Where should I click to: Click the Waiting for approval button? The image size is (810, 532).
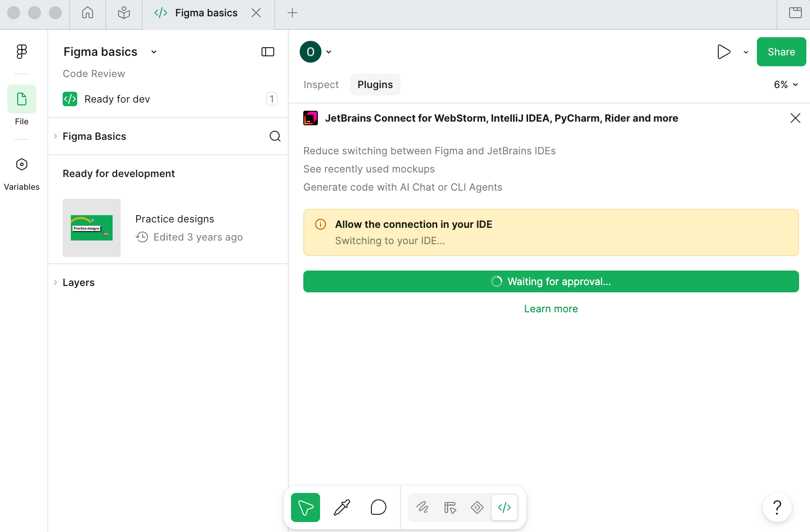coord(551,281)
